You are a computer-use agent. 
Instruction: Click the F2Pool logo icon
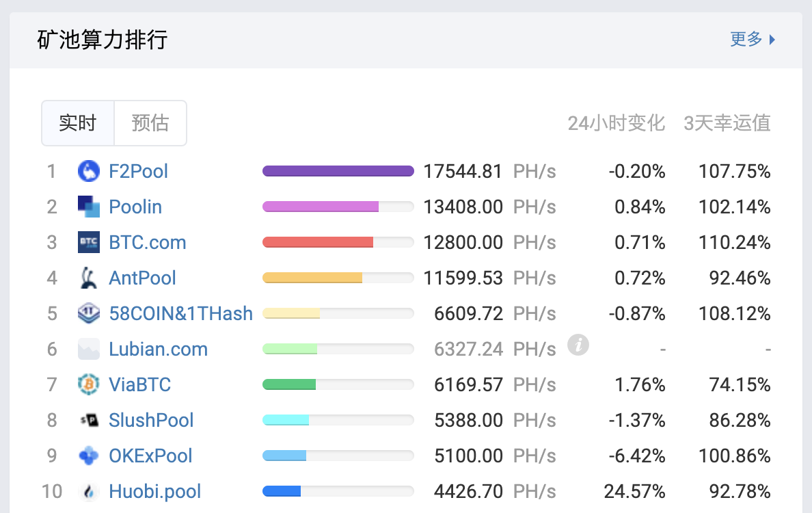(89, 171)
